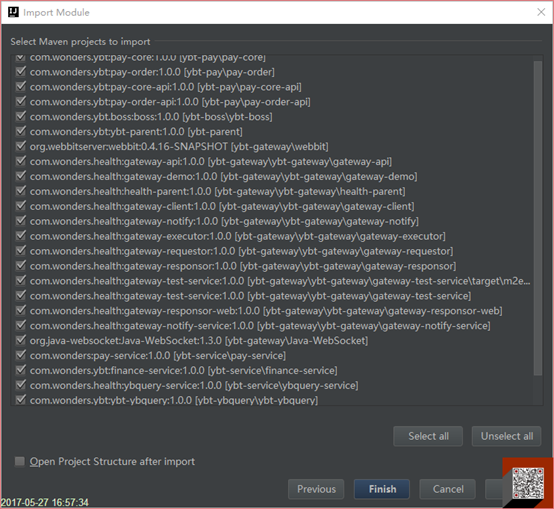Uncheck gateway-responsor:1.0.0 checkbox
Image resolution: width=554 pixels, height=509 pixels.
(x=21, y=265)
